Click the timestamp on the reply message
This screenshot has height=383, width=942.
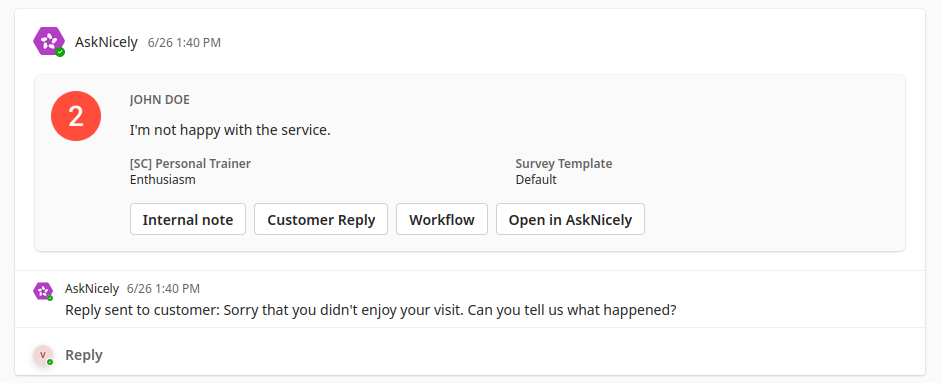click(163, 289)
